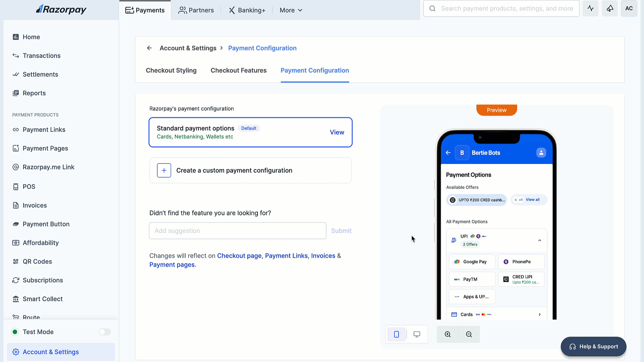This screenshot has height=362, width=644.
Task: Open the Payment Links hyperlink in the note
Action: pyautogui.click(x=286, y=256)
